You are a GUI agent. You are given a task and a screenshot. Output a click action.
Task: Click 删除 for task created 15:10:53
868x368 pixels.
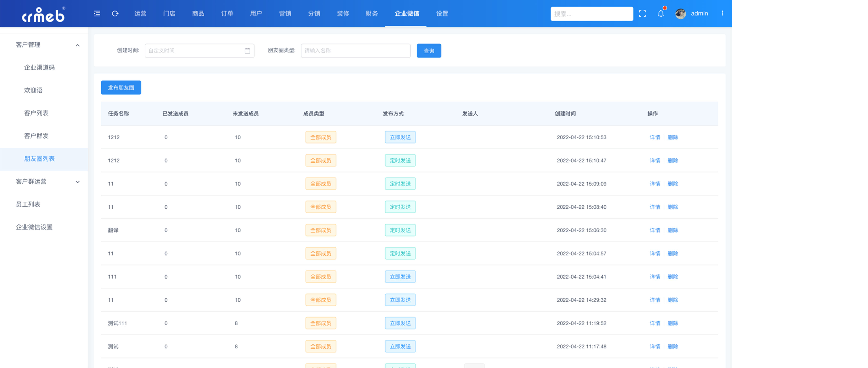coord(672,137)
